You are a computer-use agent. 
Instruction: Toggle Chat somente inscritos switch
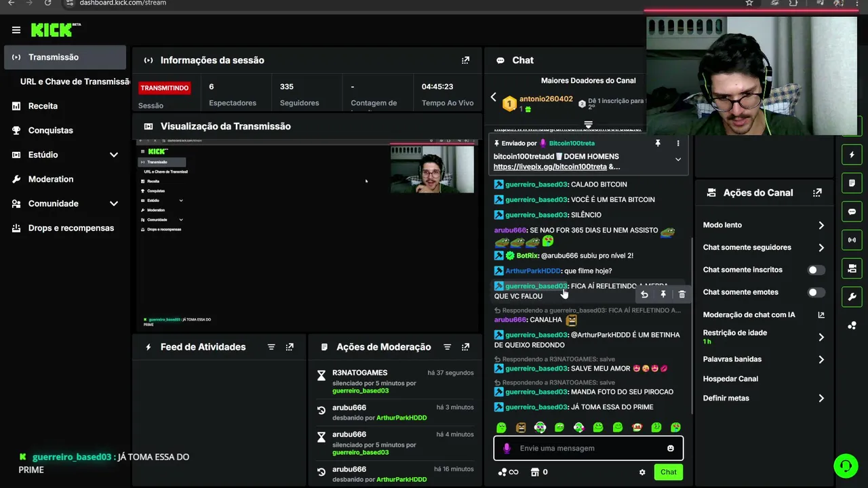pyautogui.click(x=816, y=270)
